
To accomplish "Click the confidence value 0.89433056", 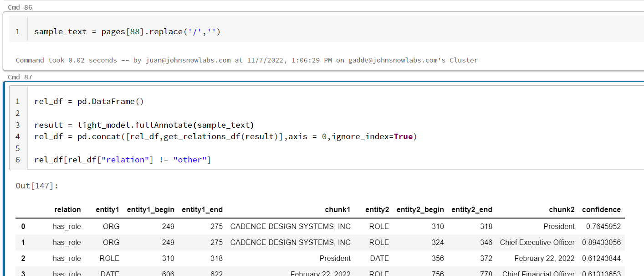I will 601,242.
